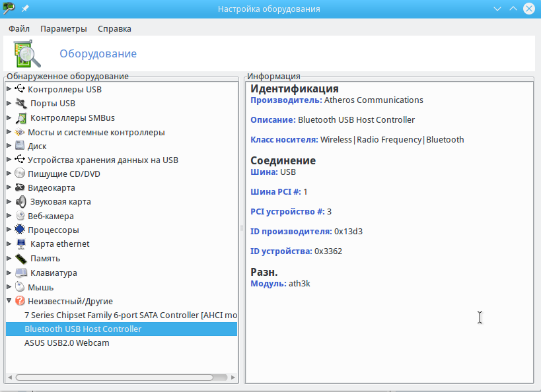541x392 pixels.
Task: Open the Параметры menu
Action: [x=63, y=28]
